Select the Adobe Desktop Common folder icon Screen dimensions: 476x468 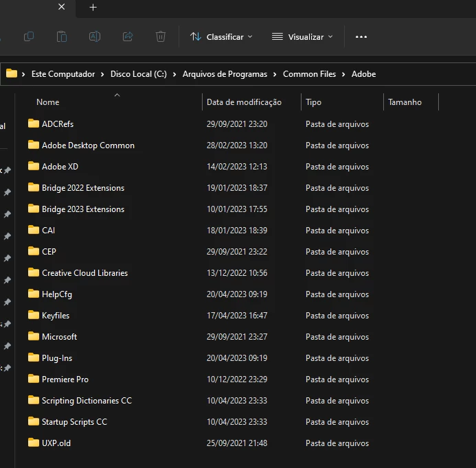(34, 145)
